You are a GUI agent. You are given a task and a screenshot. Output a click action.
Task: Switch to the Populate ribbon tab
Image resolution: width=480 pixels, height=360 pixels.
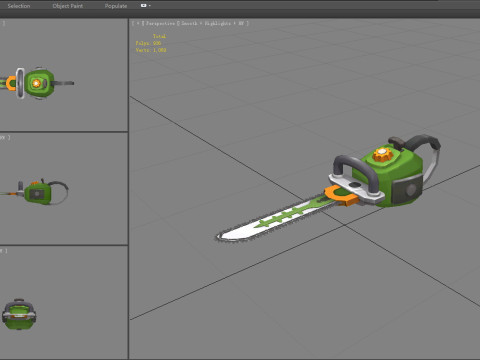(116, 6)
